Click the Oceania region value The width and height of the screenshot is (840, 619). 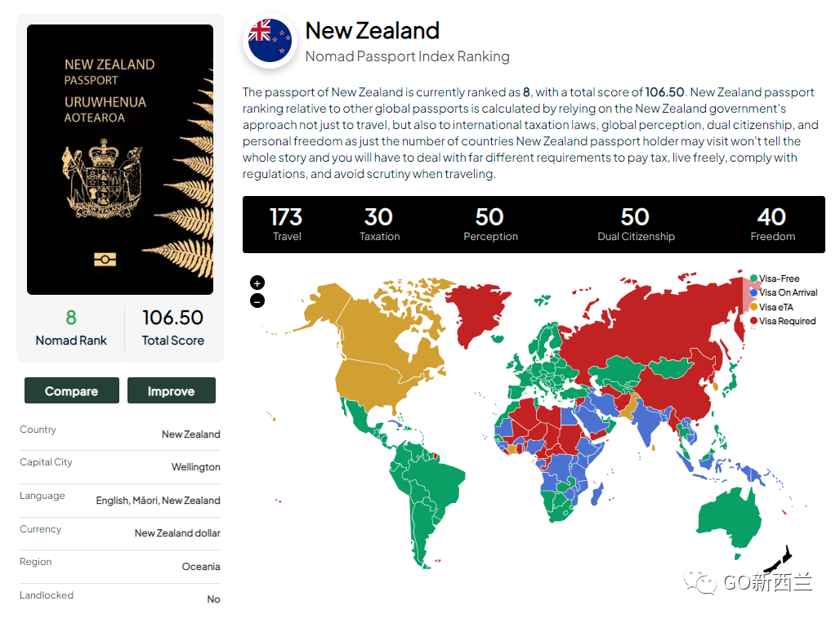(x=201, y=567)
